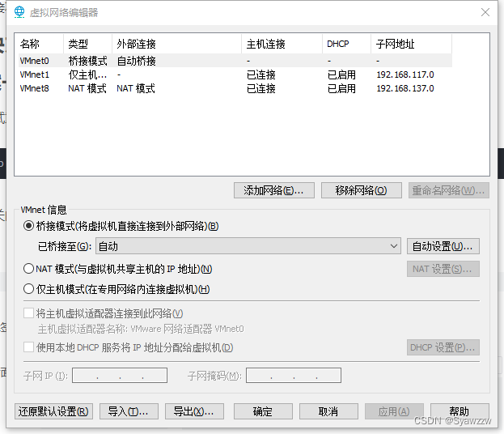The image size is (504, 434).
Task: Click the 自动设置(U)... button
Action: [x=443, y=246]
